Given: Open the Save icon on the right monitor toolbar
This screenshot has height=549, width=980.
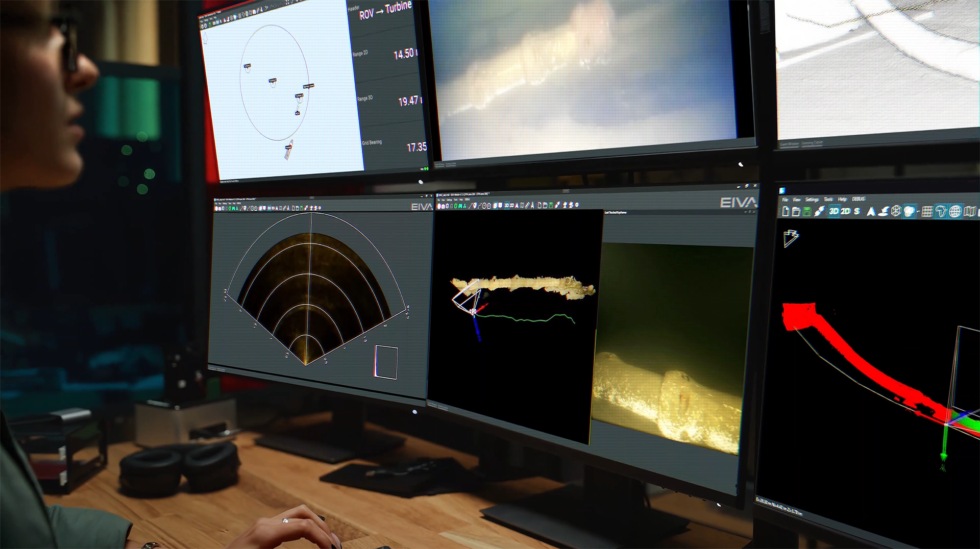Looking at the screenshot, I should point(807,211).
